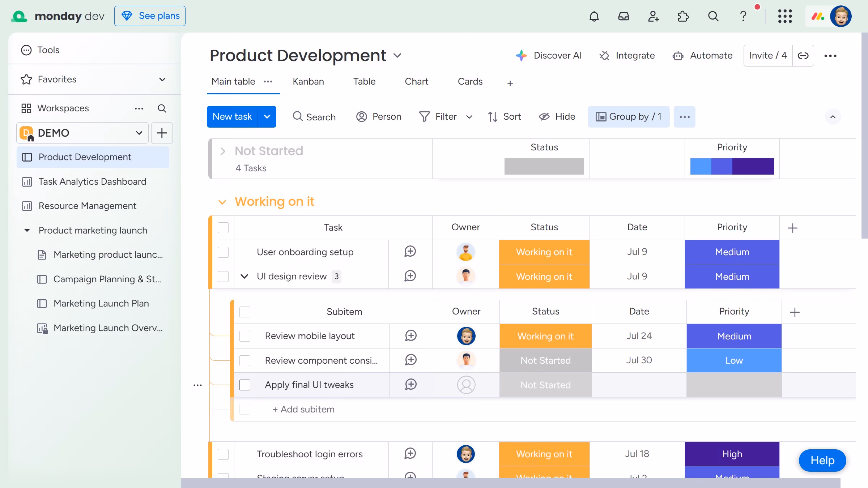Click Workspaces three-dot menu
Screen dimensions: 868x488
[139, 108]
